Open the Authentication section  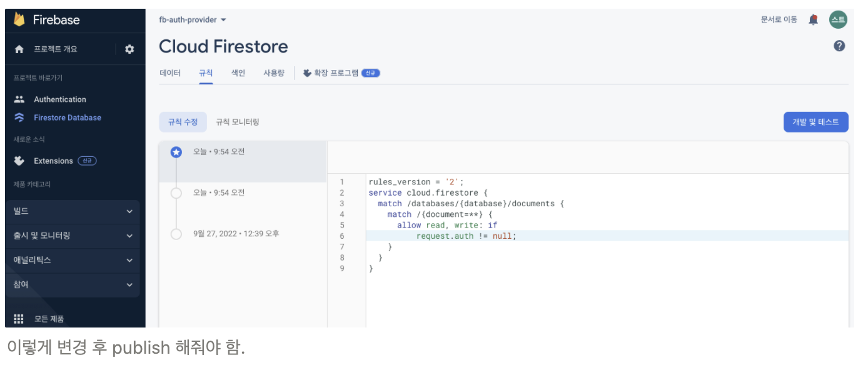pos(59,99)
